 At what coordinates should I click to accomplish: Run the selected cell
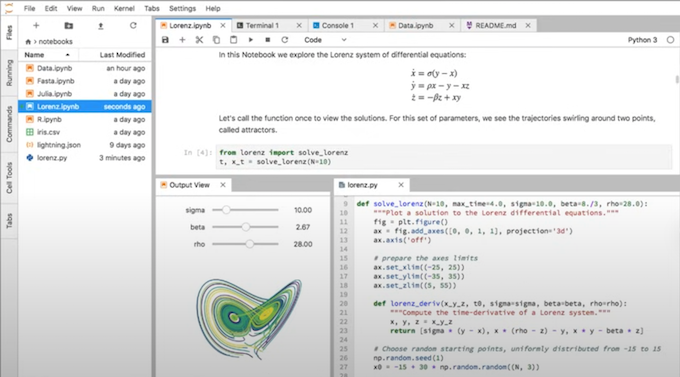251,40
